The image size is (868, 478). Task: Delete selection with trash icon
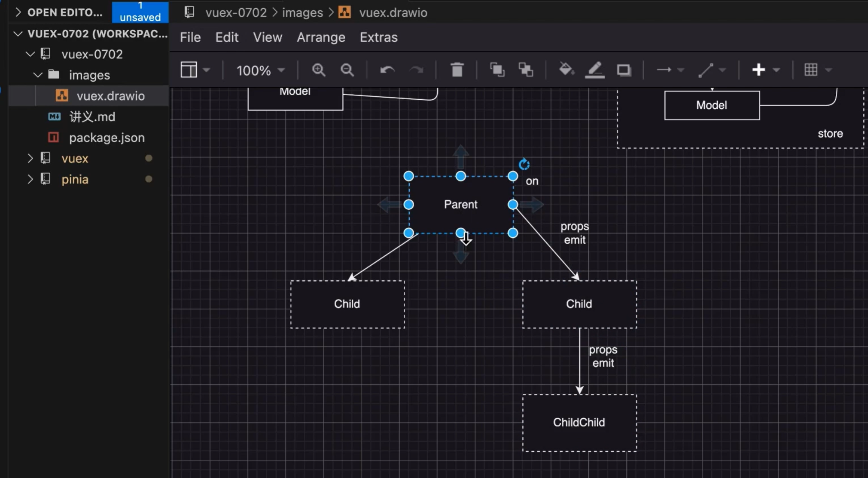(x=457, y=70)
